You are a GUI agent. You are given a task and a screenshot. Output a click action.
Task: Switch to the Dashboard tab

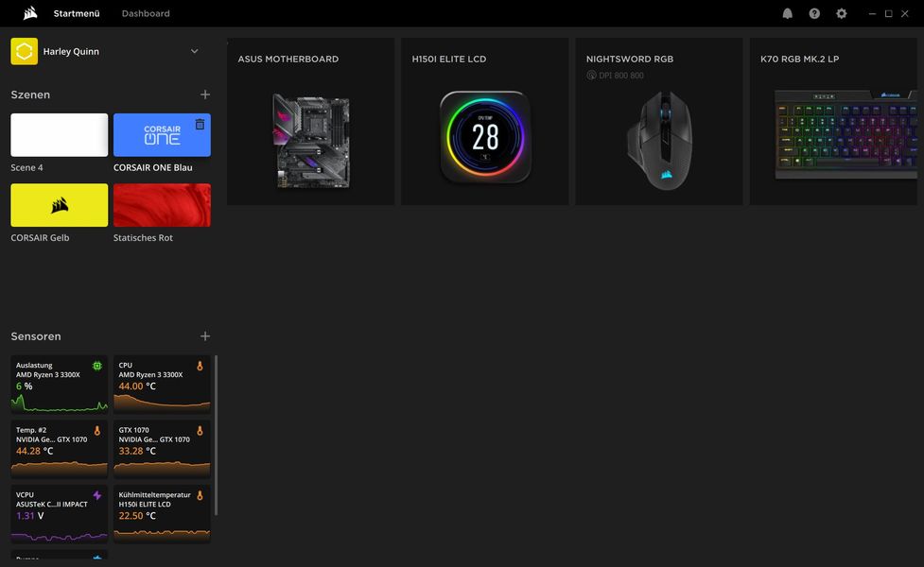146,13
